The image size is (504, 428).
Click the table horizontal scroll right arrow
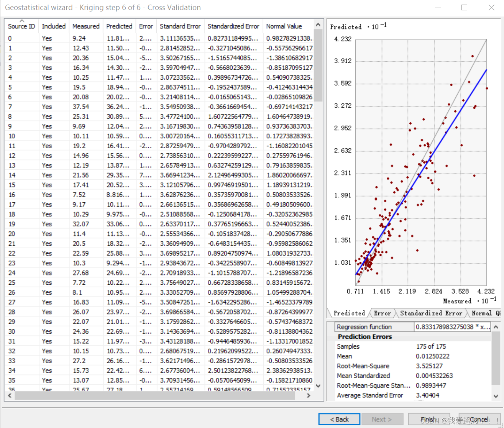click(x=309, y=395)
